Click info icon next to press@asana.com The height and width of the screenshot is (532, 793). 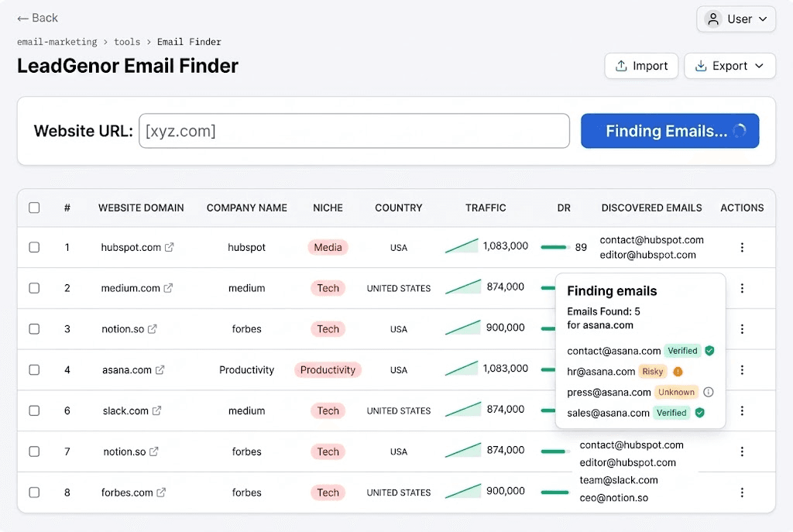click(709, 392)
